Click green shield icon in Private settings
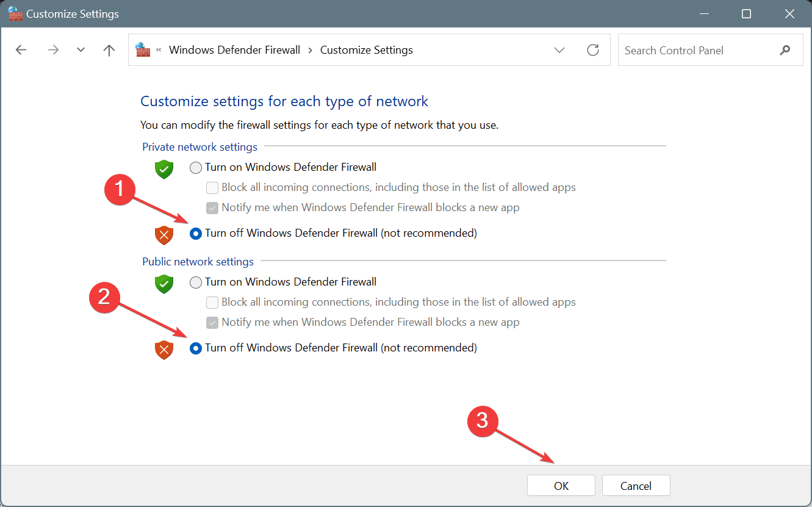Screen dimensions: 812x507 coord(164,169)
